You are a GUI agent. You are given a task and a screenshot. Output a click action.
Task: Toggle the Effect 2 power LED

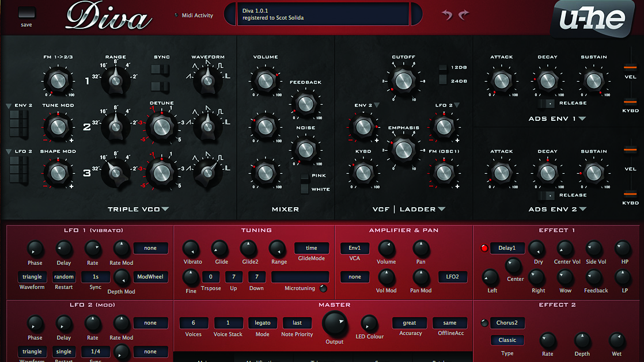pos(484,323)
